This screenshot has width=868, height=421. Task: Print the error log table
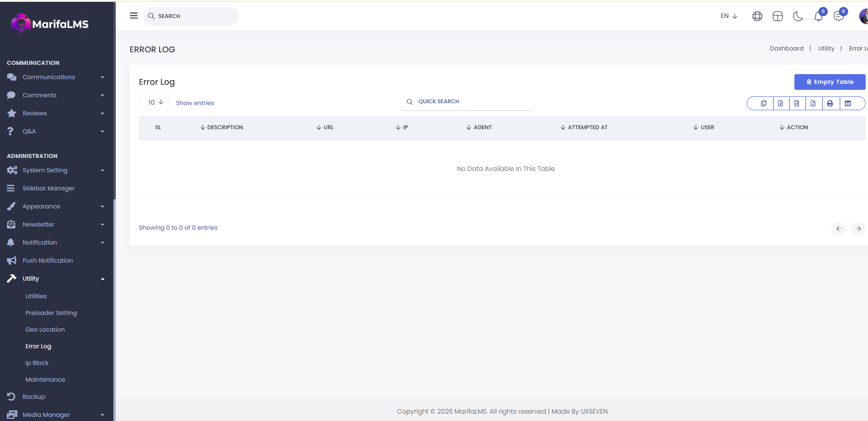[x=830, y=103]
